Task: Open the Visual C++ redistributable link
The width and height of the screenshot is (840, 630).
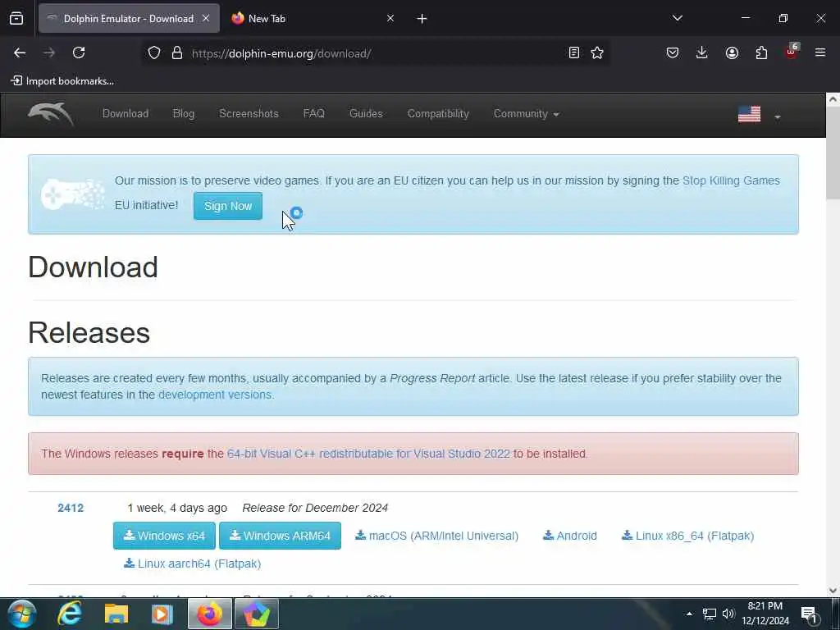Action: pos(368,454)
